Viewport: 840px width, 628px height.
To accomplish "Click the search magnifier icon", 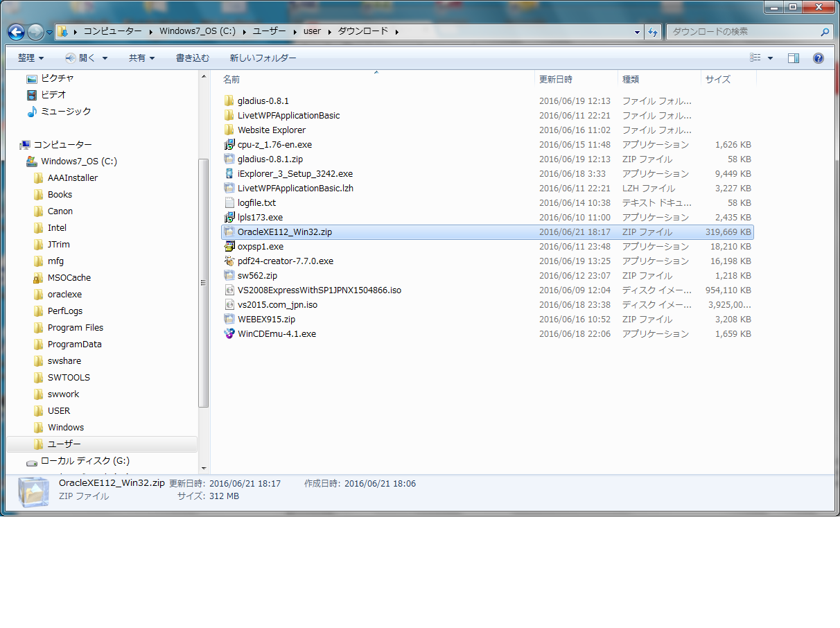I will 825,32.
